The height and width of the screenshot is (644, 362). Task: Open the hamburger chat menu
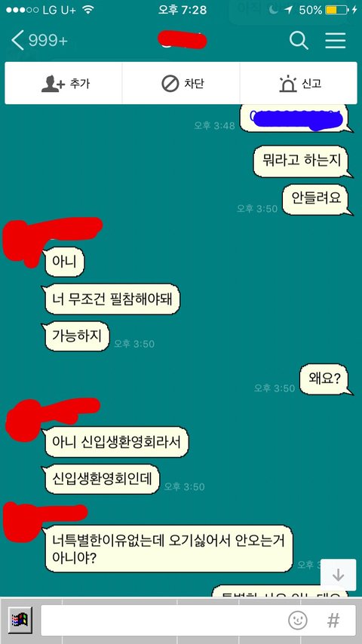pyautogui.click(x=336, y=40)
